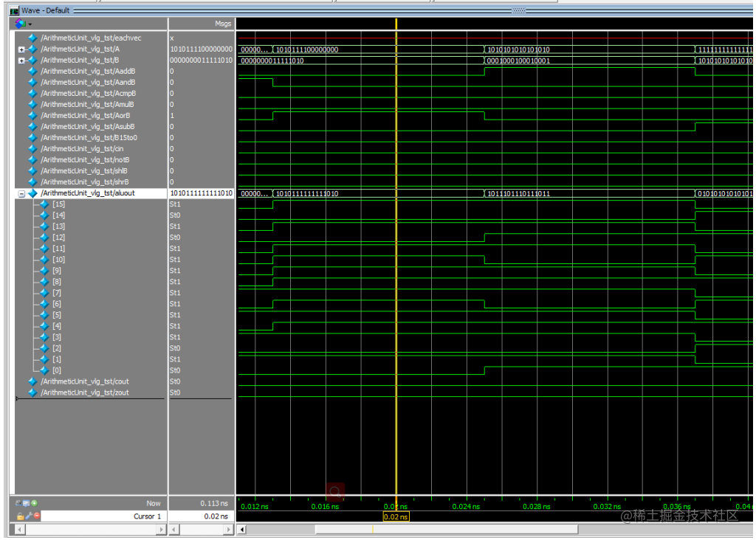
Task: Click the toggle leaf names icon
Action: [18, 503]
